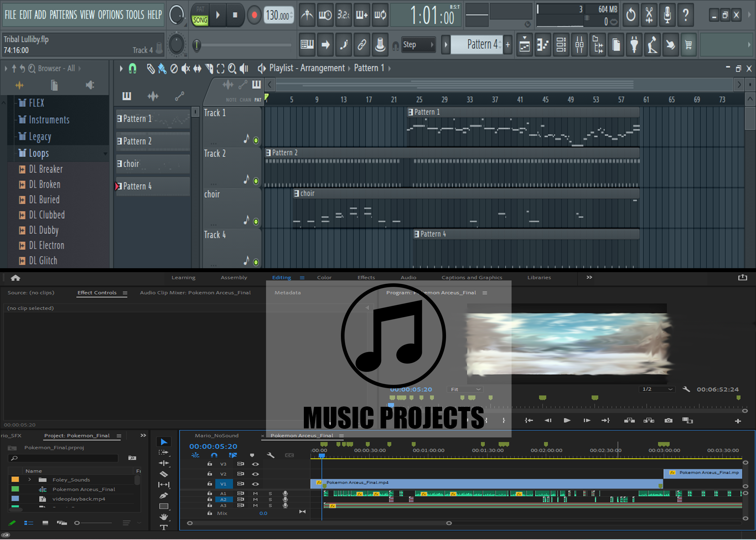Switch FL Studio to Song mode

point(200,20)
